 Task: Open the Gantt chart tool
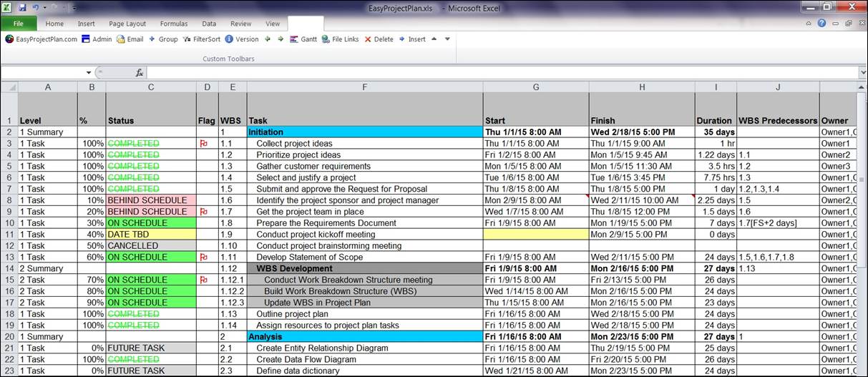(x=303, y=39)
